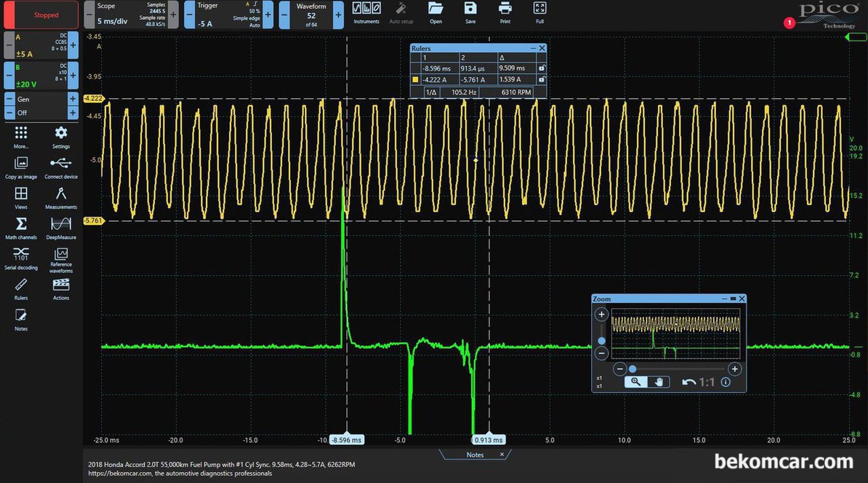
Task: Click vertical zoom-out minus in Zoom window
Action: 601,353
